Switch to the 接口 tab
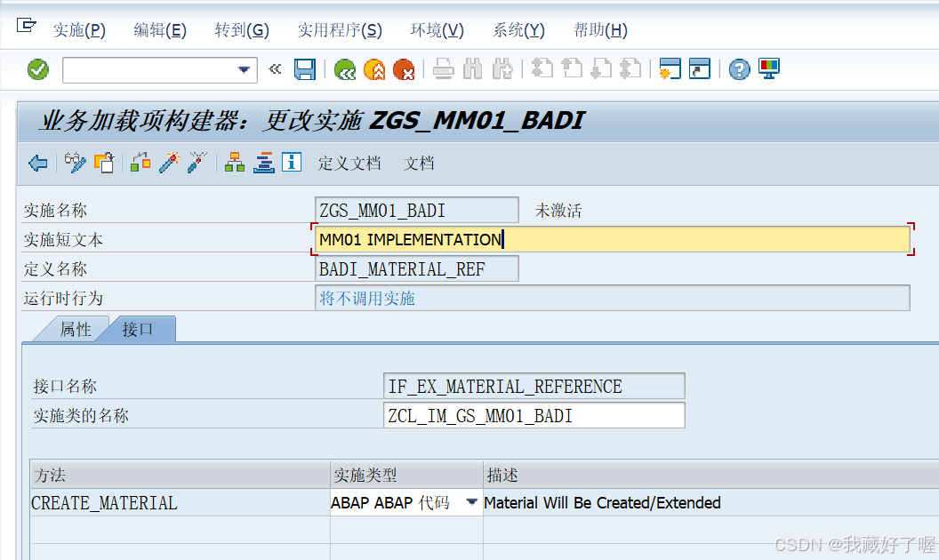The height and width of the screenshot is (560, 939). (138, 330)
